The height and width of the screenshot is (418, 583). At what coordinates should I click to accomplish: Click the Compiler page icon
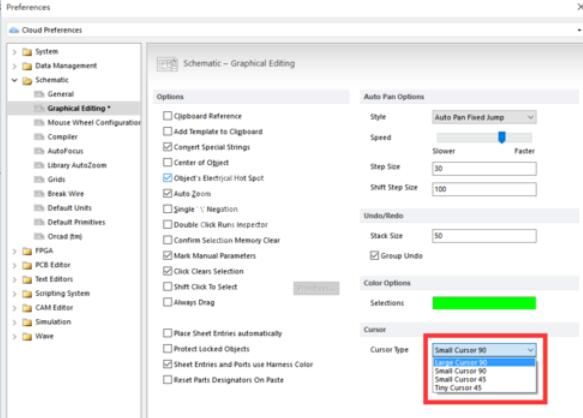[x=39, y=137]
